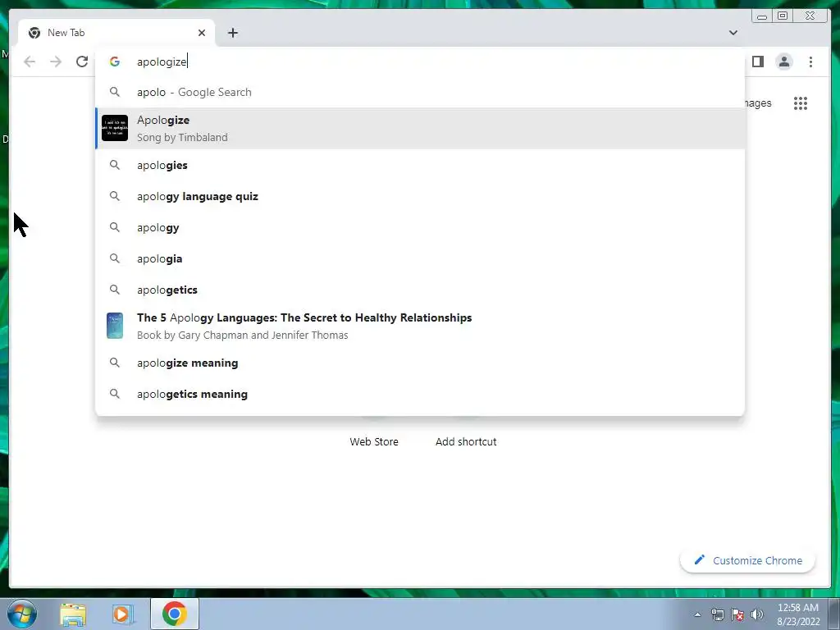Open Action Center flag icon
This screenshot has width=840, height=630.
(737, 614)
